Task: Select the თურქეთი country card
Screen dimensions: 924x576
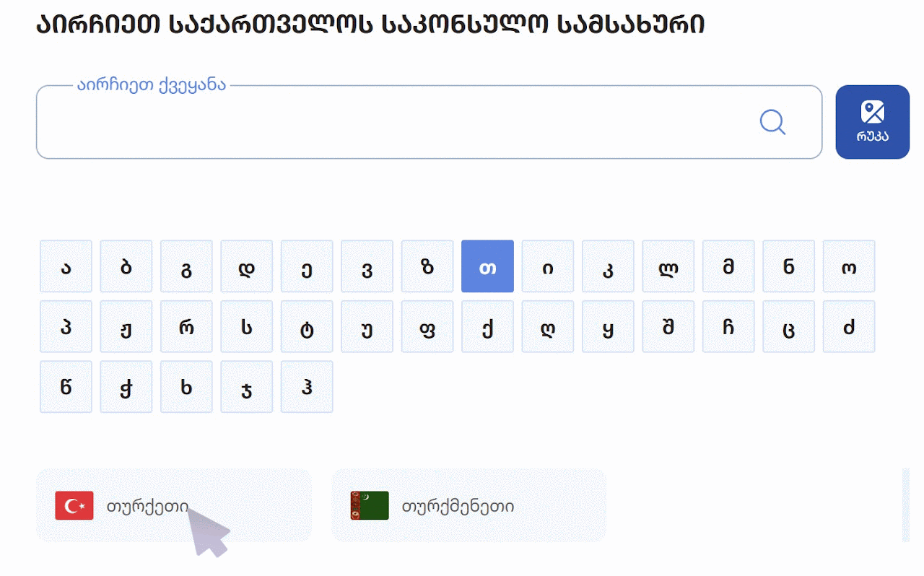Action: click(173, 506)
